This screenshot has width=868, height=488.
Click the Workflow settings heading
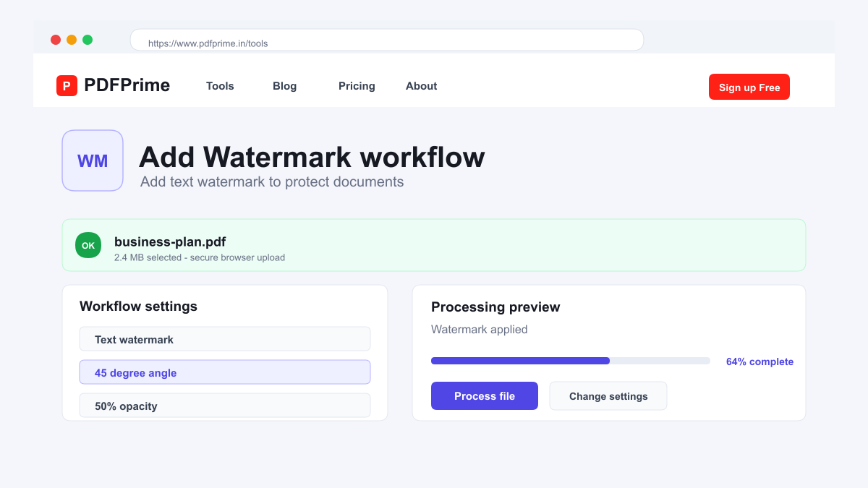click(138, 306)
